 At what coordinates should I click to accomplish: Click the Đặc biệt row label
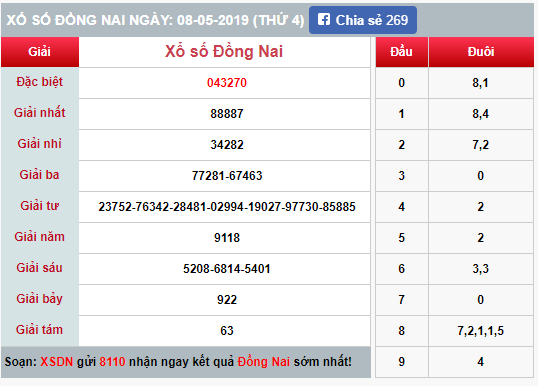point(40,82)
